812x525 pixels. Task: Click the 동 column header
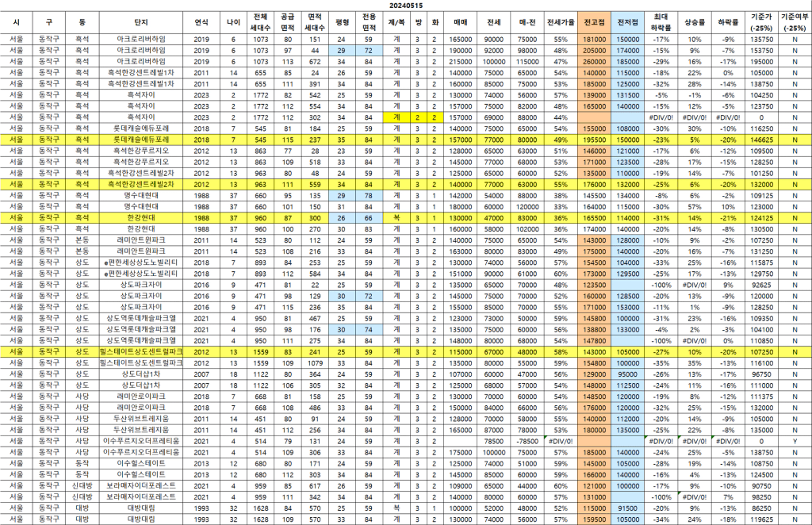pyautogui.click(x=82, y=22)
